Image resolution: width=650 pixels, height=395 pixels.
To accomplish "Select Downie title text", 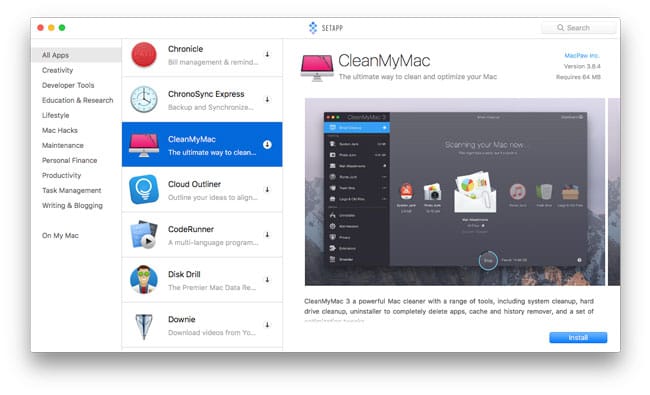I will tap(182, 319).
